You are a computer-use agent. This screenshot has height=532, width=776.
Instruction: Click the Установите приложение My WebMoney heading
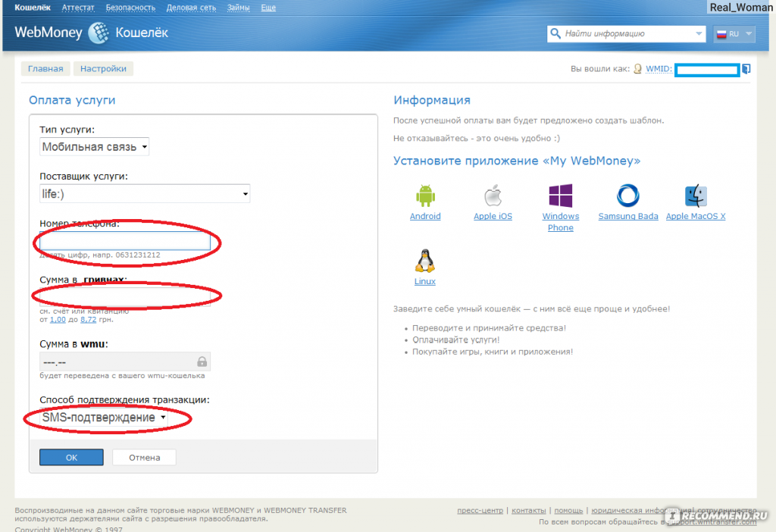point(517,161)
